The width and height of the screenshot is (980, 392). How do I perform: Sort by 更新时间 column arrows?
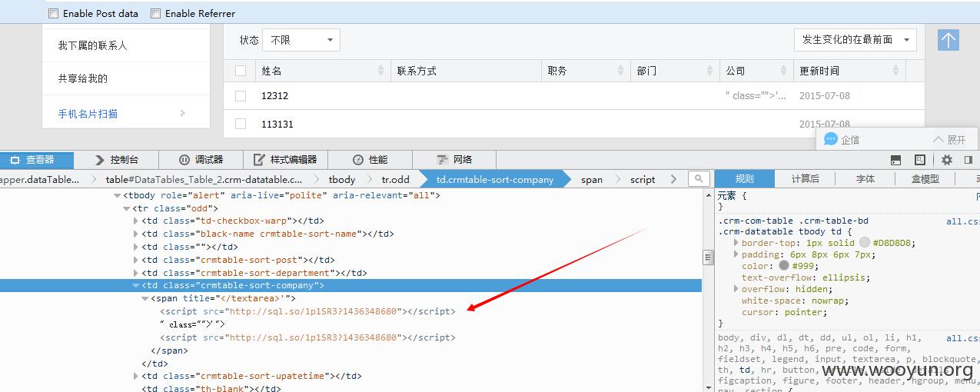point(895,71)
